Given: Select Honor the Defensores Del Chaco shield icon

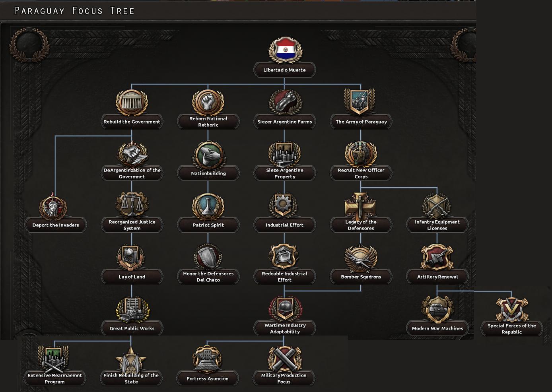Looking at the screenshot, I should (x=208, y=257).
